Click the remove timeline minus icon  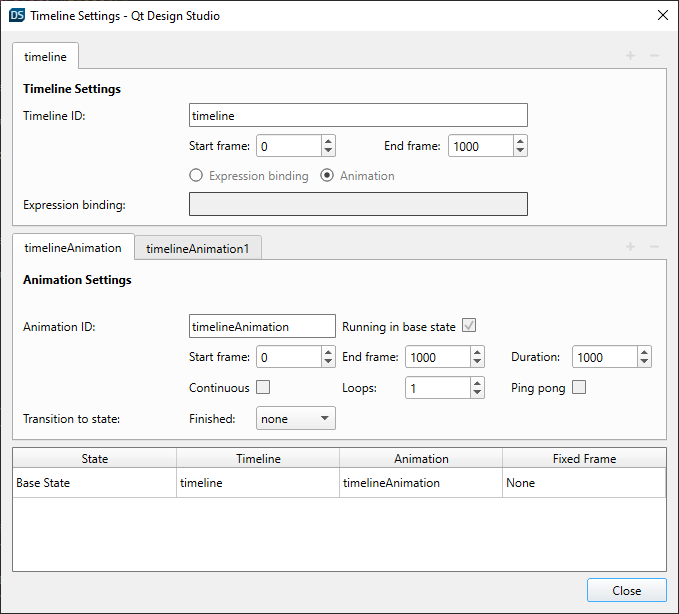pyautogui.click(x=654, y=55)
